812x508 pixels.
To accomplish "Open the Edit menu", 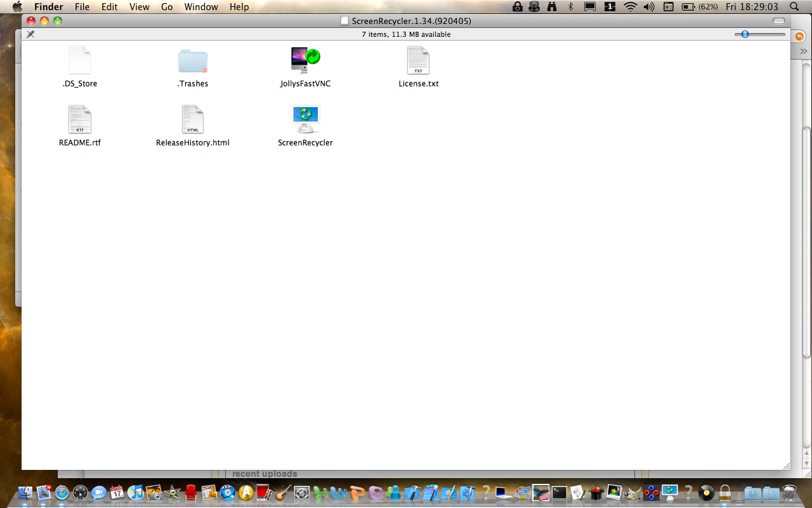I will click(110, 7).
